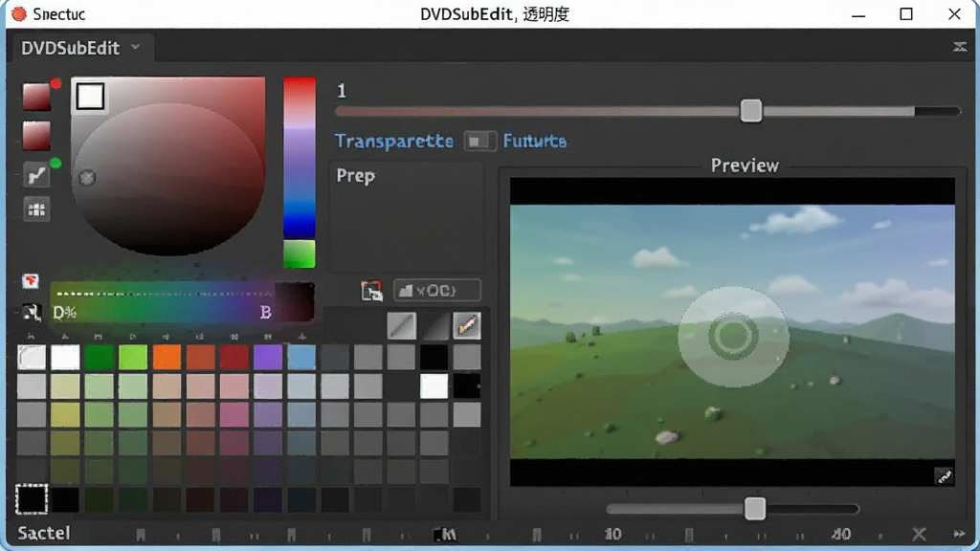Toggle the switch next to Transparette

[480, 142]
